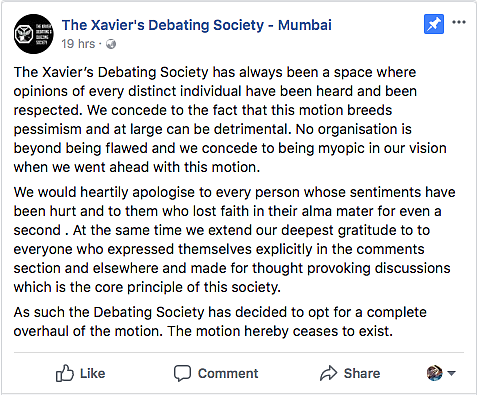Viewport: 478px width, 395px height.
Task: Open The Xavier's Debating Society - Mumbai page
Action: coord(197,25)
